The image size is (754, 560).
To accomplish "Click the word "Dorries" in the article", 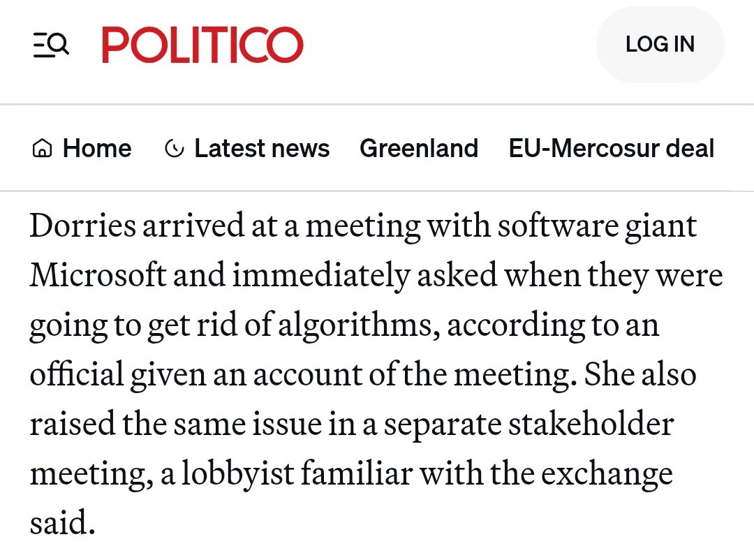I will click(77, 226).
